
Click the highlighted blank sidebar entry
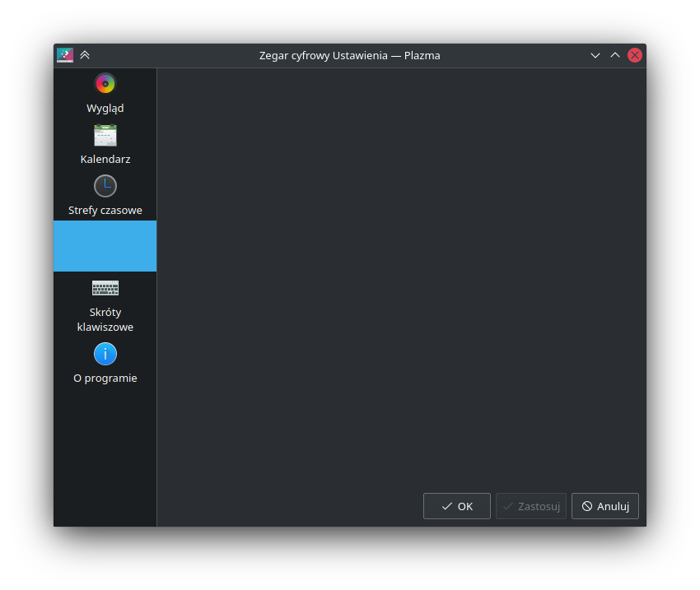coord(105,246)
